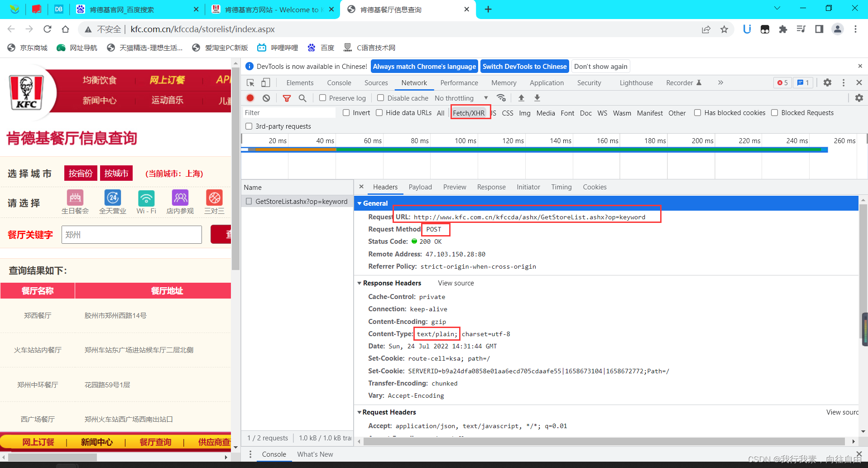
Task: Click Always match Chrome's language button
Action: 424,66
